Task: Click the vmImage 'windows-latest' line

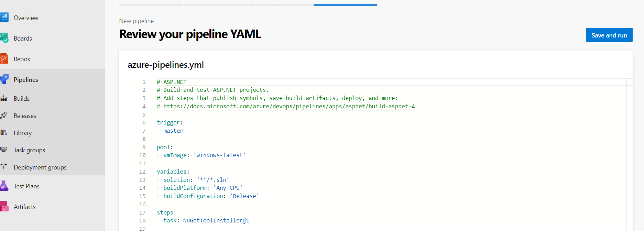Action: (205, 155)
